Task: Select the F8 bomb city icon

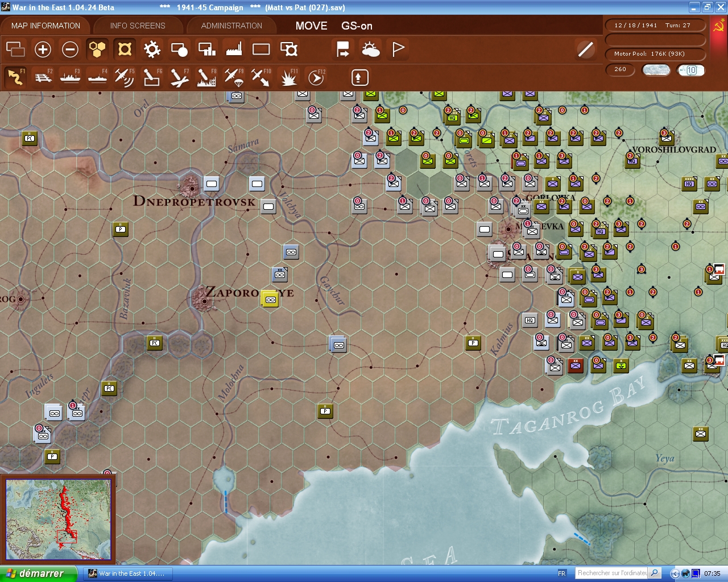Action: tap(206, 77)
